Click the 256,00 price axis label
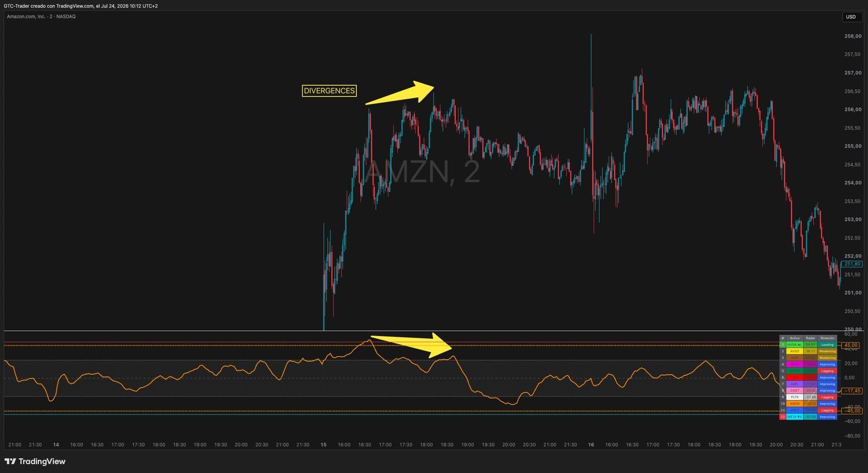This screenshot has width=868, height=473. (853, 110)
